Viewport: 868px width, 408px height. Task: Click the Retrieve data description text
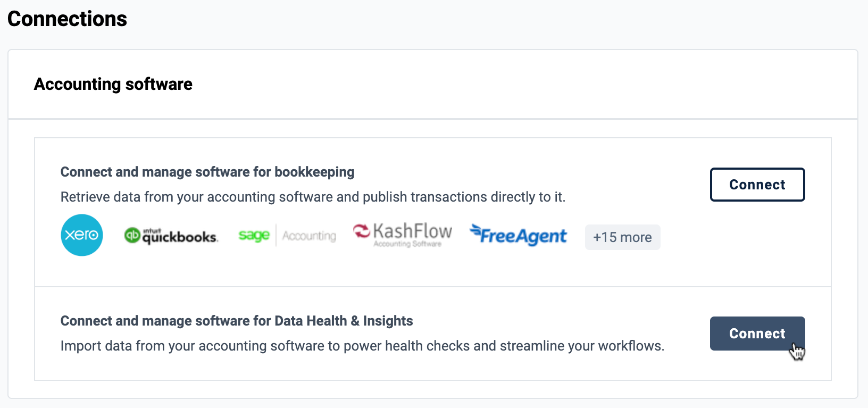tap(313, 197)
